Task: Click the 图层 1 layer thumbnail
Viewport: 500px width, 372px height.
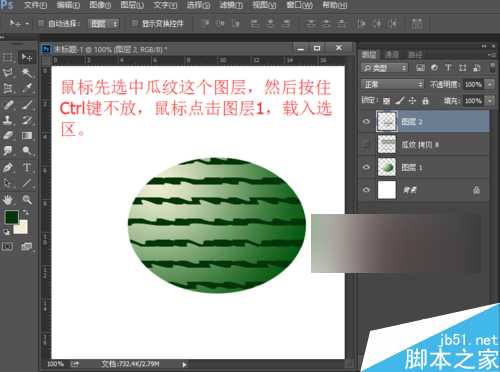Action: 387,167
